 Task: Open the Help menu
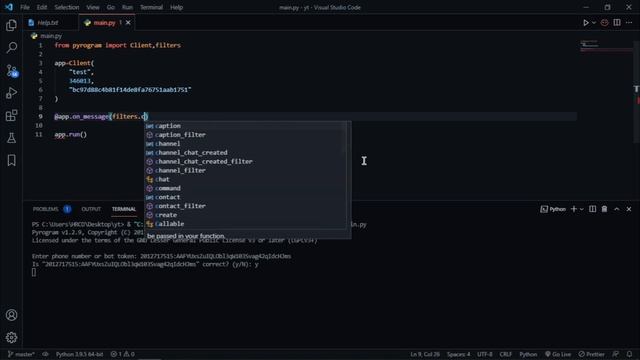point(176,7)
